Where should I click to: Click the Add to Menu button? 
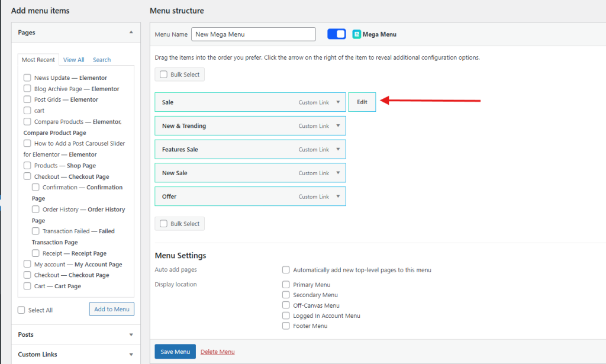click(112, 309)
